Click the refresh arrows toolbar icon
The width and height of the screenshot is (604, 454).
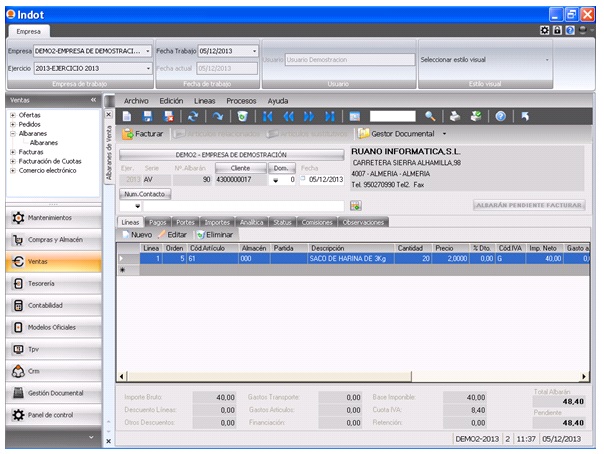tap(192, 117)
